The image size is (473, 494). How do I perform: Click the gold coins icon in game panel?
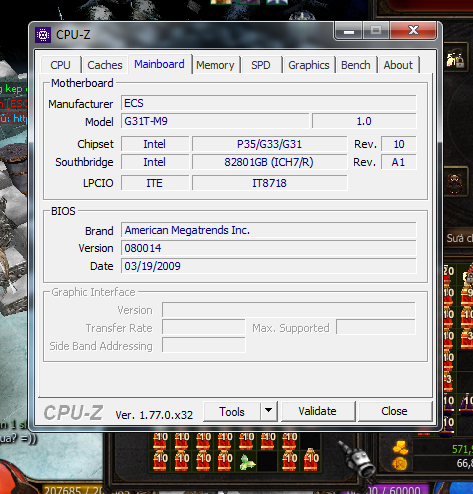click(x=400, y=448)
